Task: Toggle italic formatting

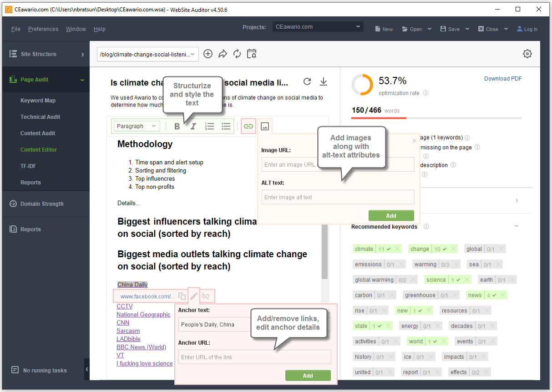Action: pos(193,126)
